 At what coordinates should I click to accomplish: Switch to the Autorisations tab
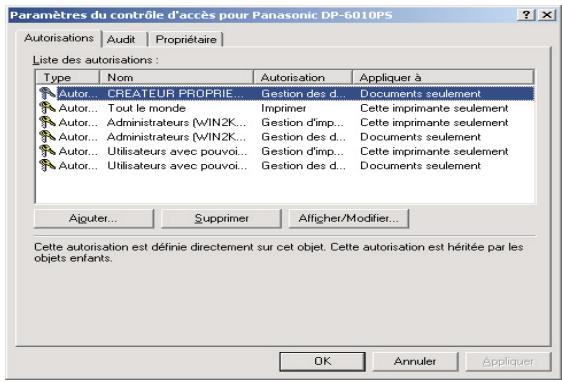click(59, 38)
